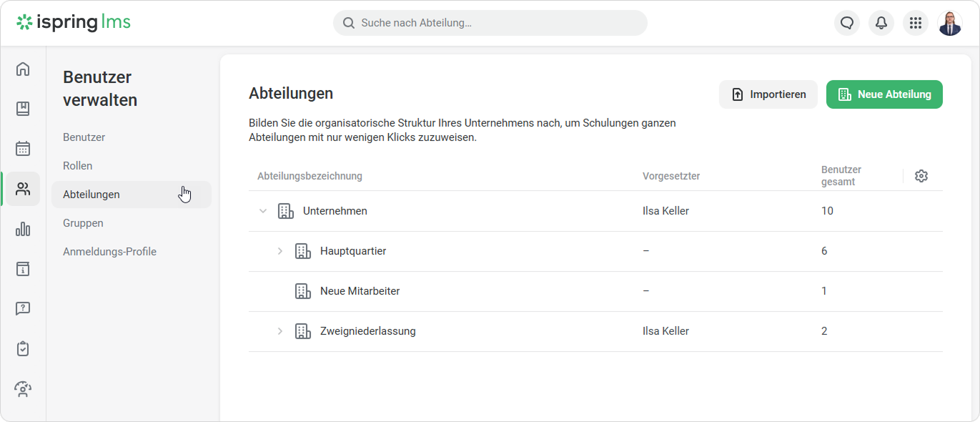Select Gruppen in the side menu

pos(83,223)
